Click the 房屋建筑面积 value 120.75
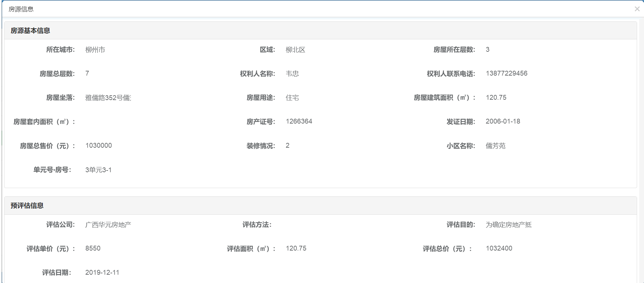The image size is (644, 283). tap(496, 98)
